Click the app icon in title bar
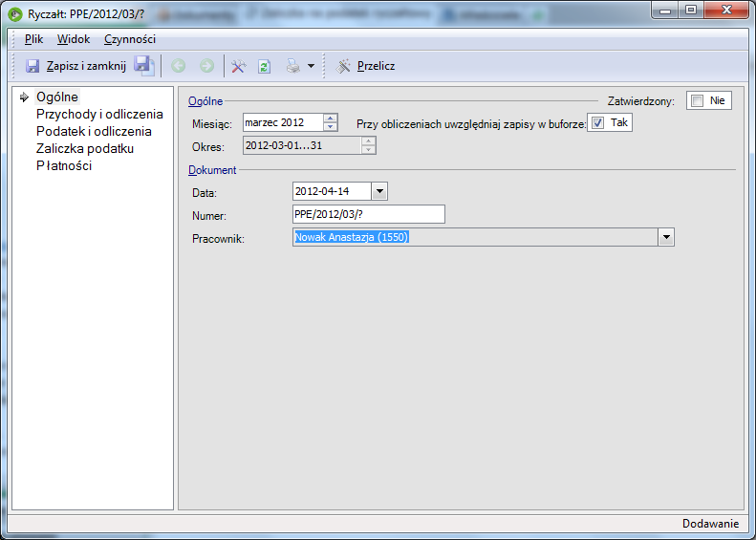This screenshot has width=756, height=540. [15, 13]
